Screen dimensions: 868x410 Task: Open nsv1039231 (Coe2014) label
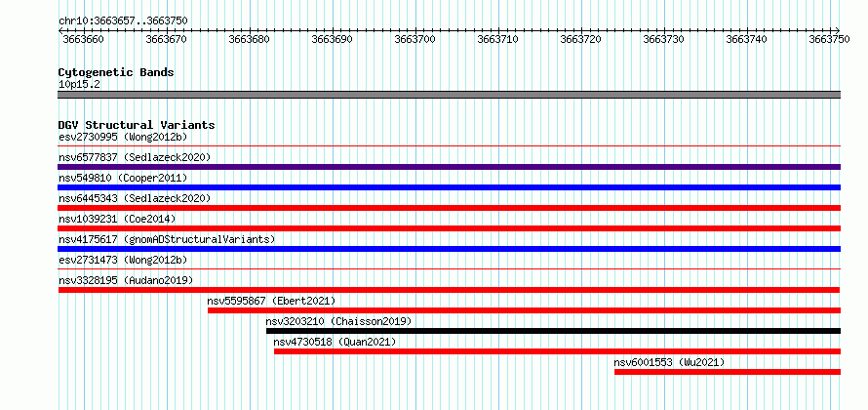(117, 219)
